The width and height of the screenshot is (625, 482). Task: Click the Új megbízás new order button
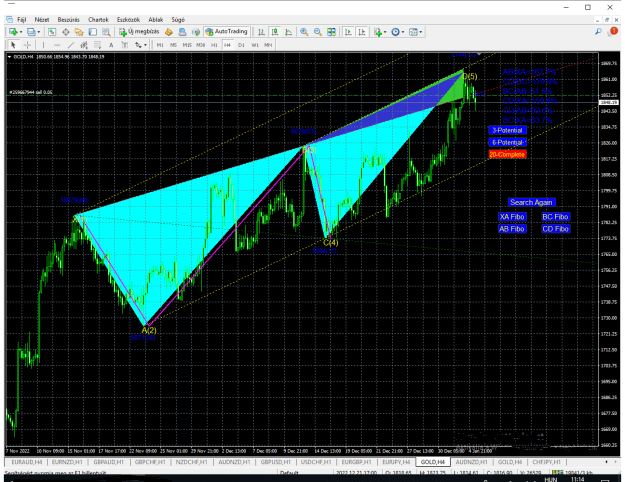point(140,31)
